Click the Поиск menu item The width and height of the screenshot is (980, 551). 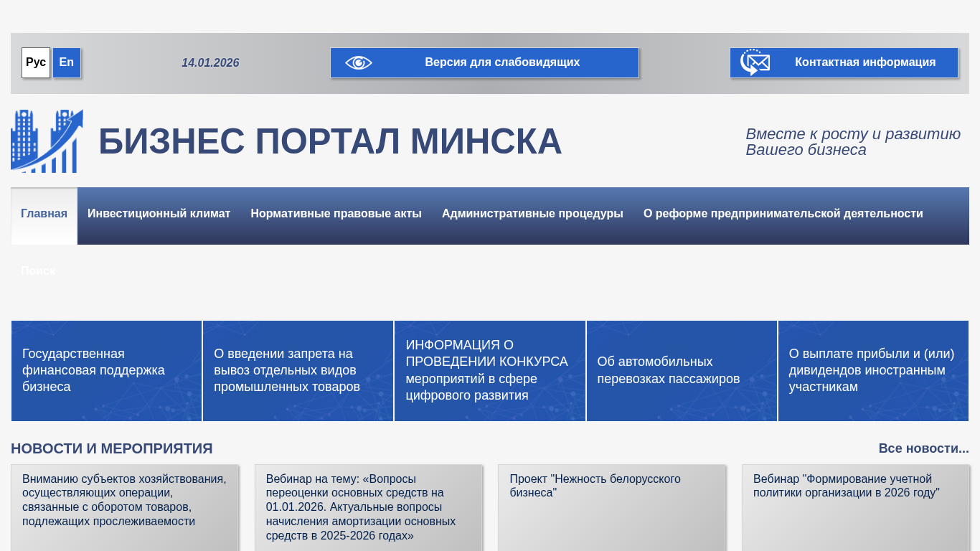[x=38, y=270]
